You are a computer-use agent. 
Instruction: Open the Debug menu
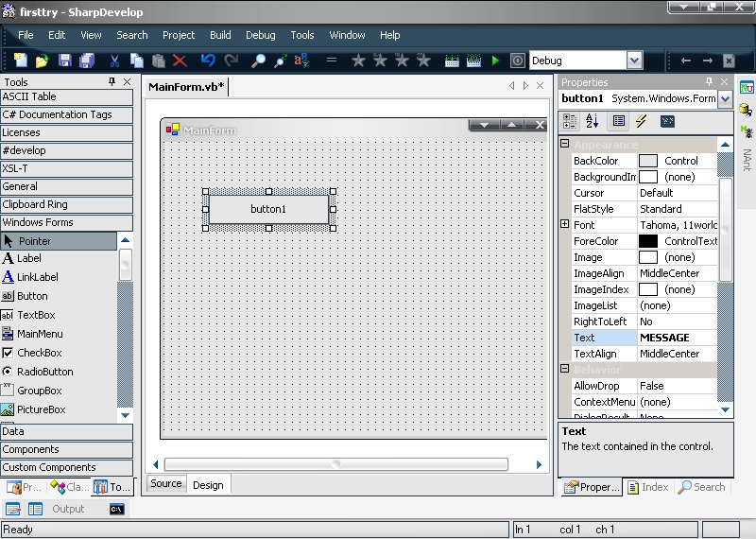click(x=261, y=35)
